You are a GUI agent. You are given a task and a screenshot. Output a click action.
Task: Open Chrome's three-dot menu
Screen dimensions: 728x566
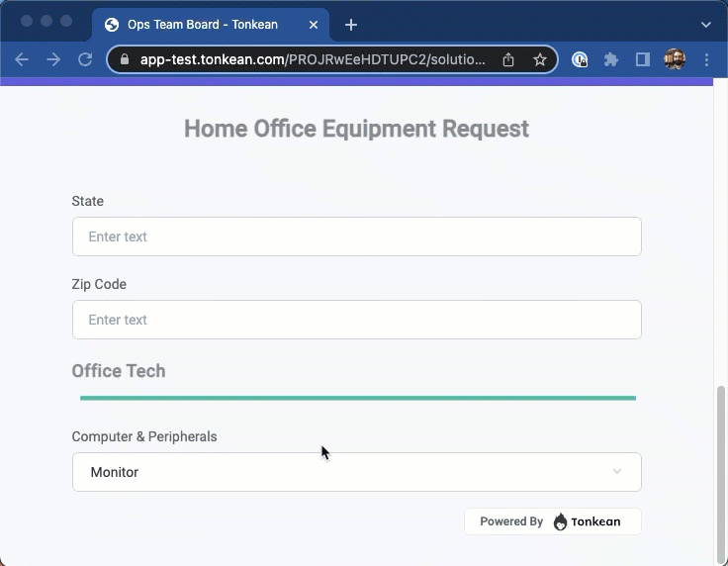[x=706, y=59]
